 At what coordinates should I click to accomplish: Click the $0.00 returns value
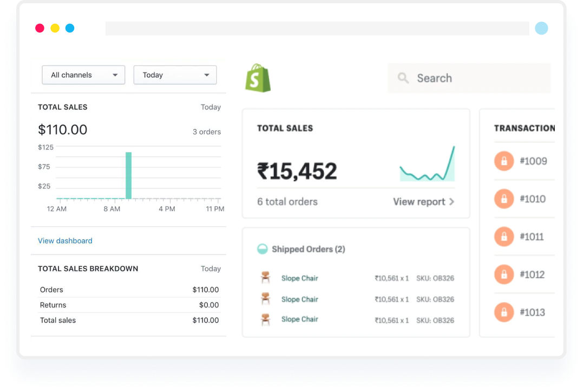(x=209, y=305)
